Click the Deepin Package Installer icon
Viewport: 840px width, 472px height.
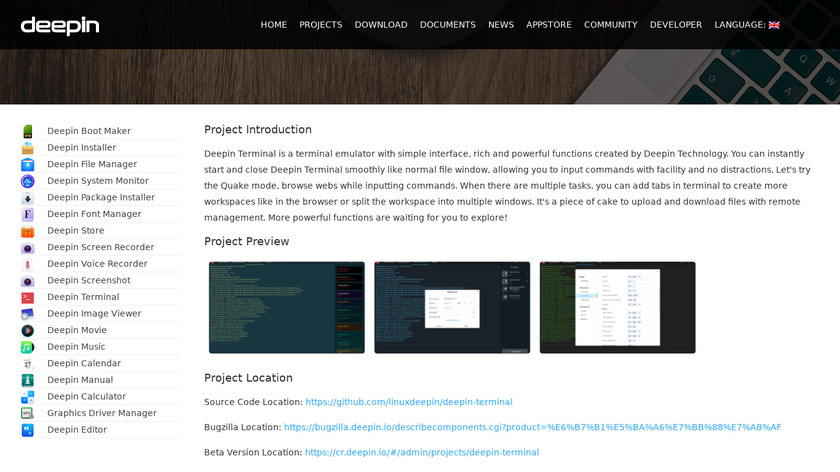[x=28, y=197]
